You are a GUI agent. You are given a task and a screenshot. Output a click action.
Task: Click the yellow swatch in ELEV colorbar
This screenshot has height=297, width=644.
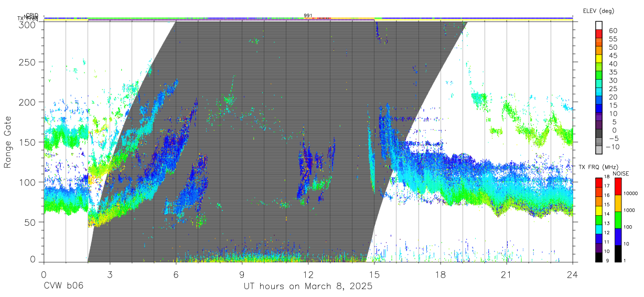coord(599,60)
